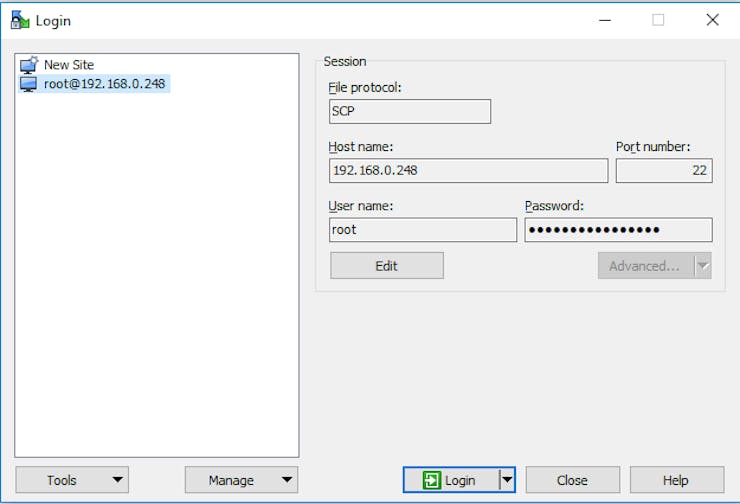740x504 pixels.
Task: Click the Password field
Action: [618, 230]
